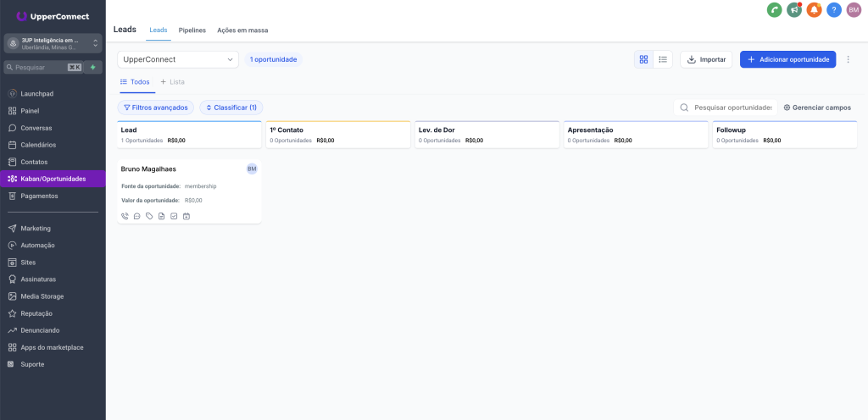Click the call icon on Bruno Magalhaes card
Screen dimensions: 868x420
pyautogui.click(x=125, y=216)
